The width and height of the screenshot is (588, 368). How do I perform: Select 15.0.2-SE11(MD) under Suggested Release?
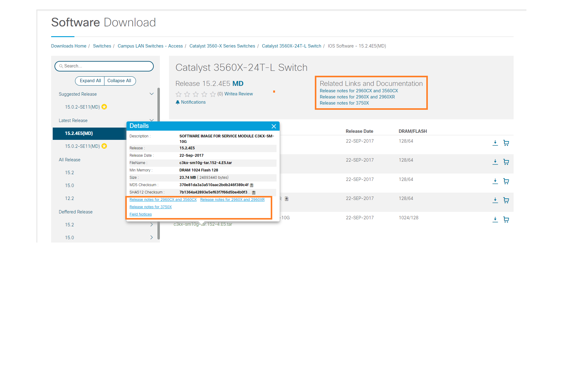tap(82, 107)
